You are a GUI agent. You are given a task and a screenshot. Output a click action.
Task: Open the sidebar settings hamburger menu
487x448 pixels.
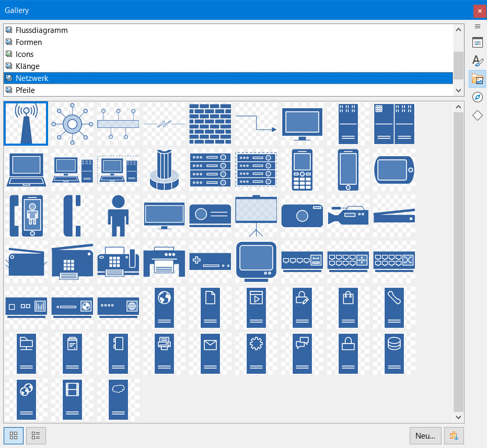coord(477,26)
